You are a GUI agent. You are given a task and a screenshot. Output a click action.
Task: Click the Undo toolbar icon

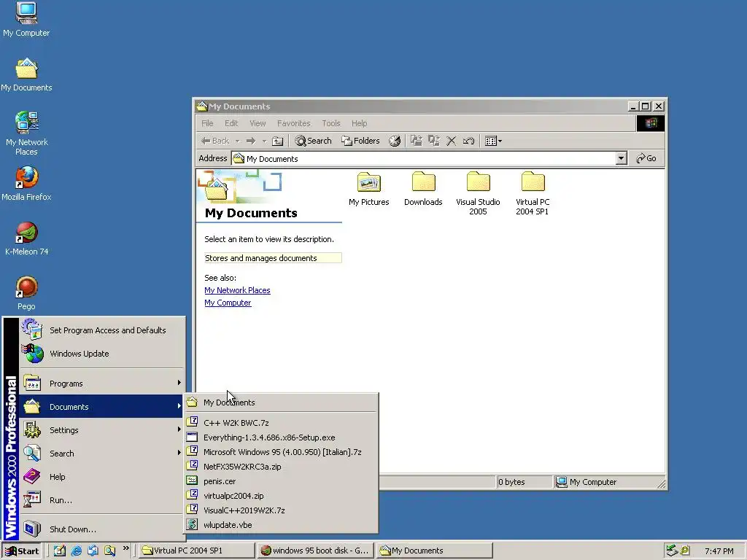pyautogui.click(x=468, y=141)
